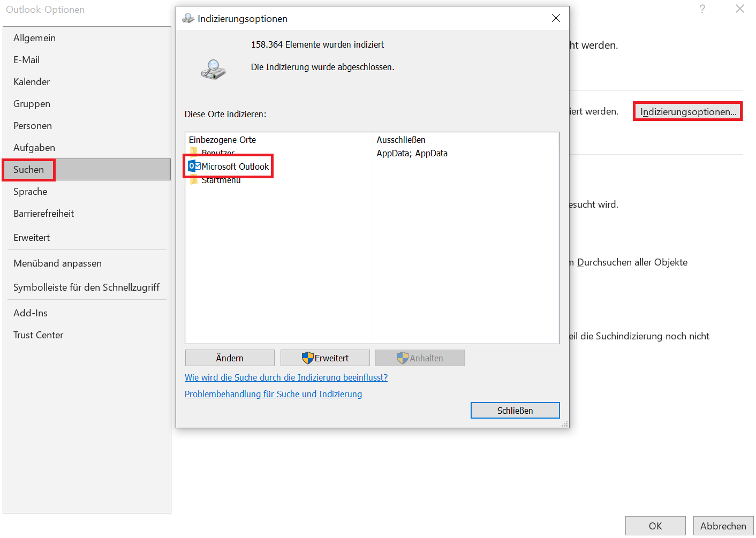
Task: Close the Indizierungsoptionen dialog with X
Action: (556, 18)
